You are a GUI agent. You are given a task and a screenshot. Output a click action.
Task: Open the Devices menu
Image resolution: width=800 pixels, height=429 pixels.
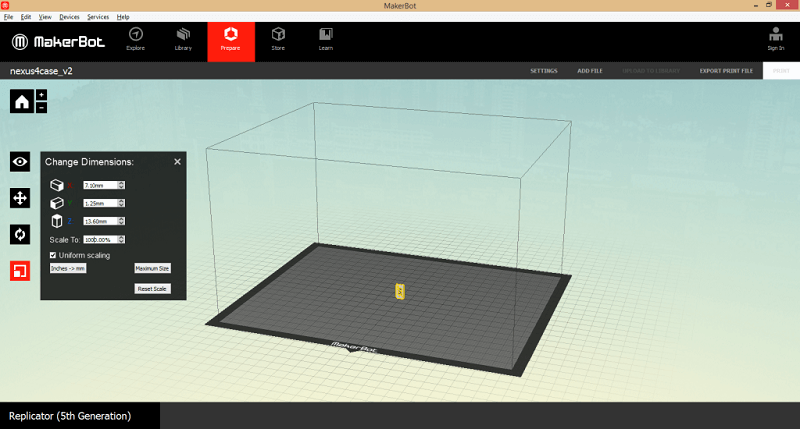pos(69,17)
